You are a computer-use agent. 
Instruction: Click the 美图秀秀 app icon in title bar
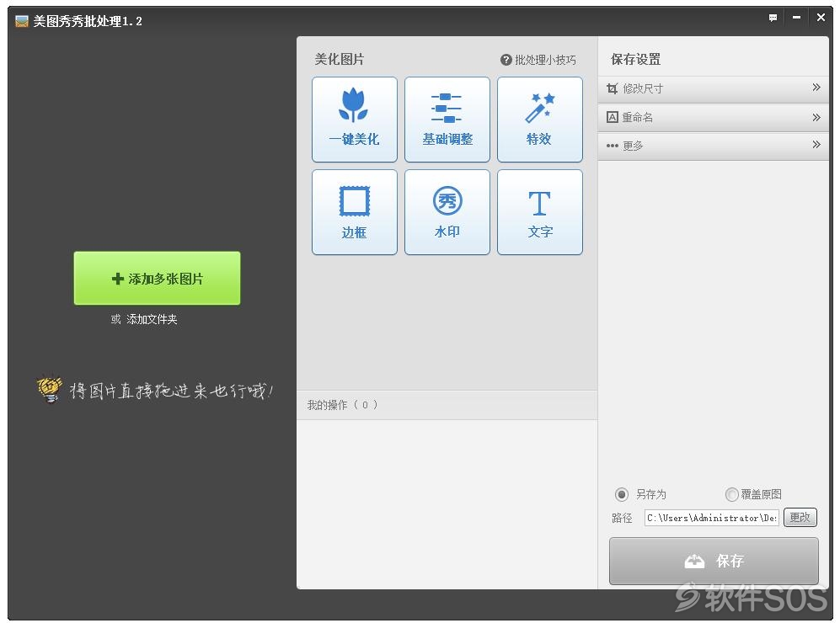coord(22,21)
